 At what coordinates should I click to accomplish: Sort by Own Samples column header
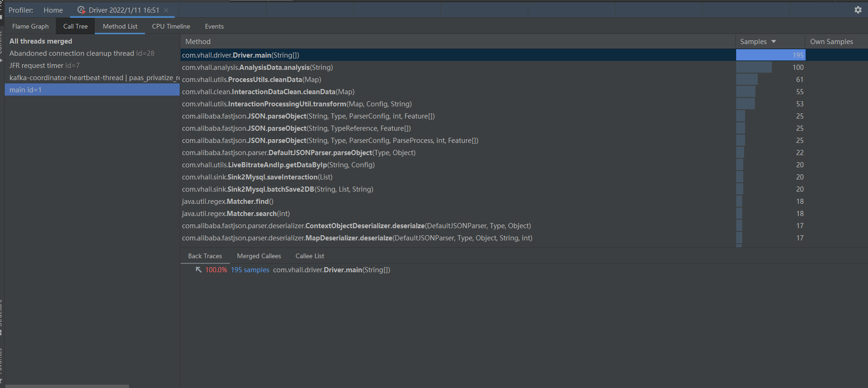pos(831,42)
